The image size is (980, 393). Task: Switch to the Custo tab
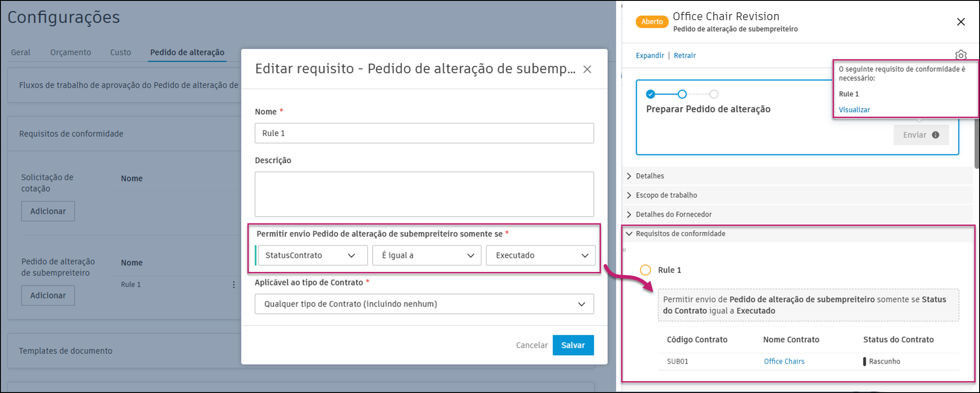120,52
